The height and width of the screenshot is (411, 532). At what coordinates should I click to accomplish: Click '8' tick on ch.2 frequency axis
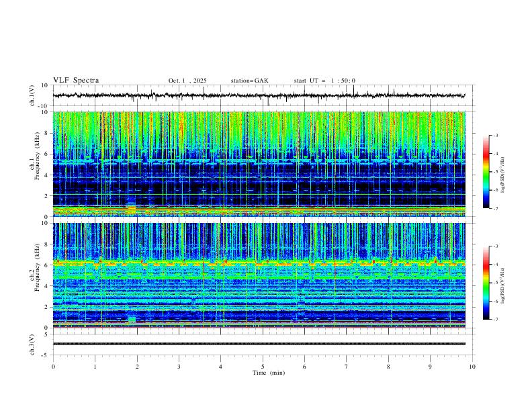coord(47,244)
